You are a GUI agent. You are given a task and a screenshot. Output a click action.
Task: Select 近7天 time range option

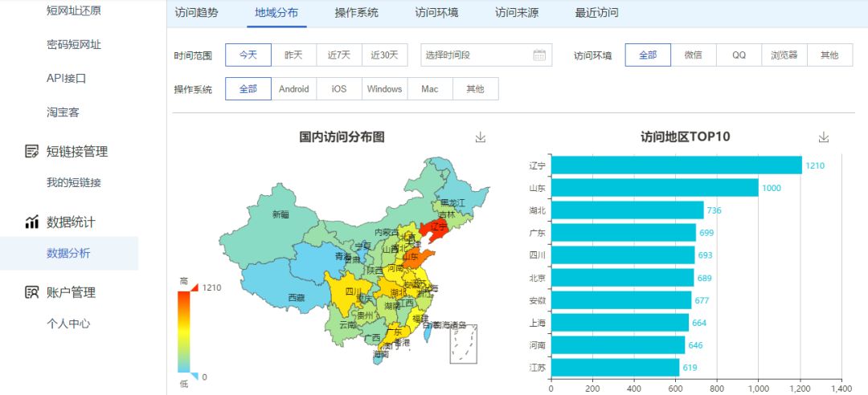coord(339,55)
